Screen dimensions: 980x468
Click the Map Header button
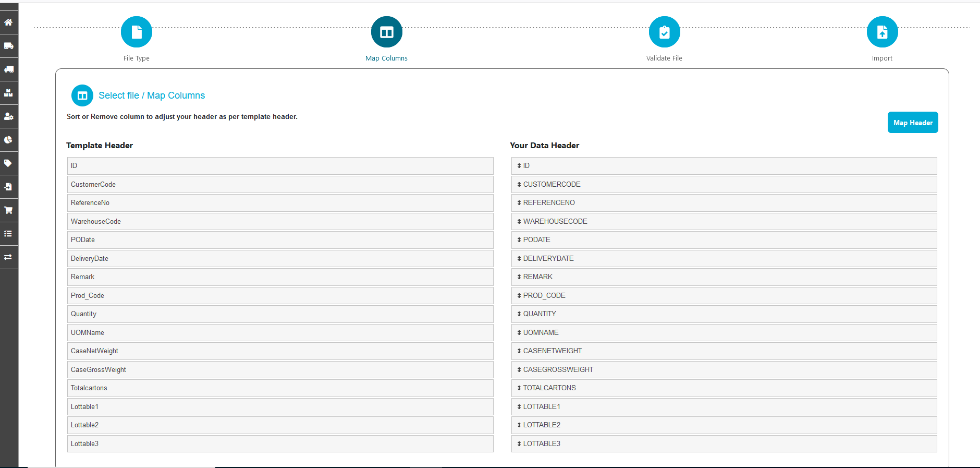point(912,123)
